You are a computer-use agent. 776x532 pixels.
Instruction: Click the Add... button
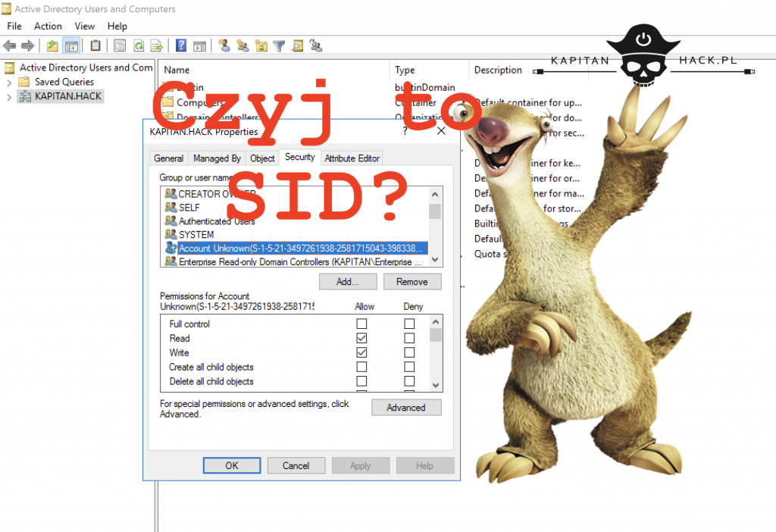[348, 282]
